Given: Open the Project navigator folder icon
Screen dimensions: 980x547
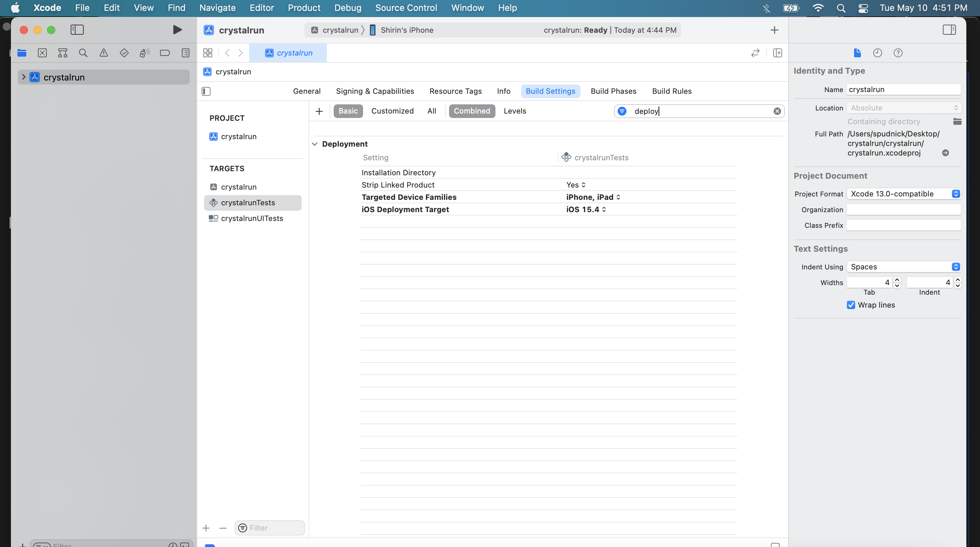Looking at the screenshot, I should (x=22, y=53).
